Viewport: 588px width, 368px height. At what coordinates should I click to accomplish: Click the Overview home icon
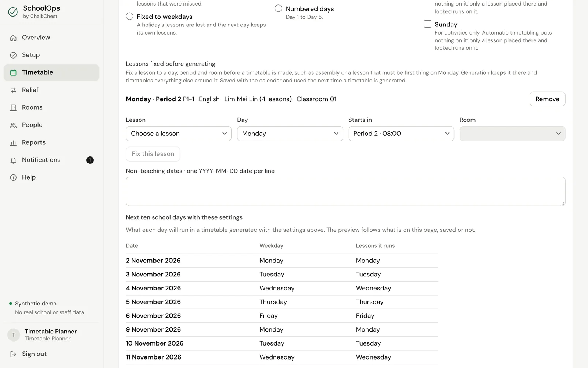pos(13,38)
